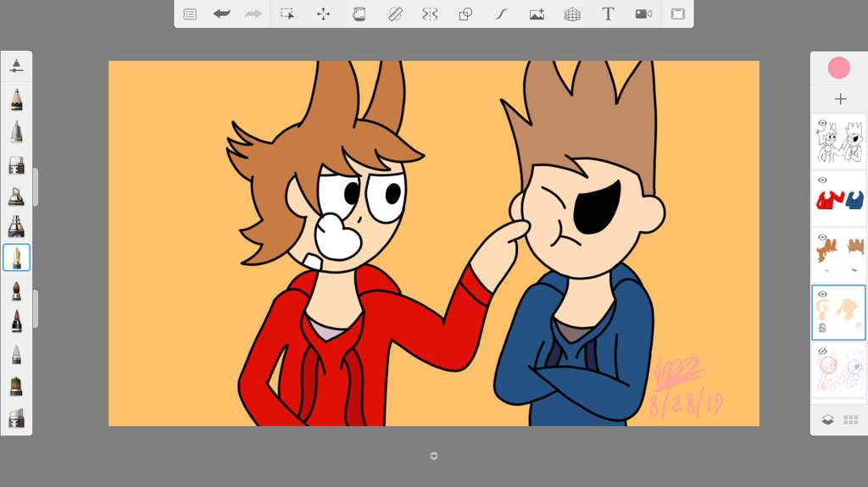Select the gray cone-tip brush

(17, 354)
